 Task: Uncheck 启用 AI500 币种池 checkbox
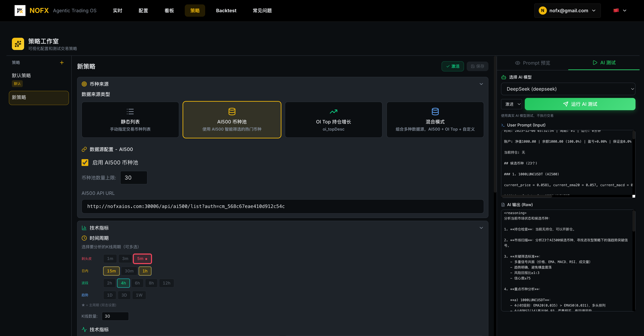click(85, 163)
